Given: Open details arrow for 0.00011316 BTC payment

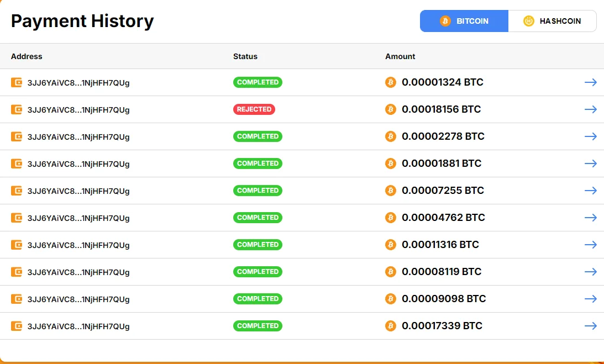Looking at the screenshot, I should pos(591,245).
